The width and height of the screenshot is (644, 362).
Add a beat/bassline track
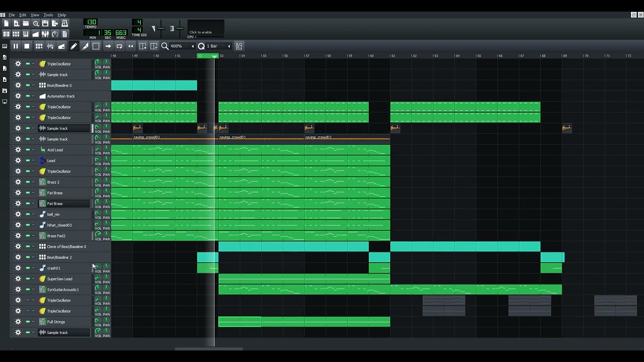click(x=39, y=46)
